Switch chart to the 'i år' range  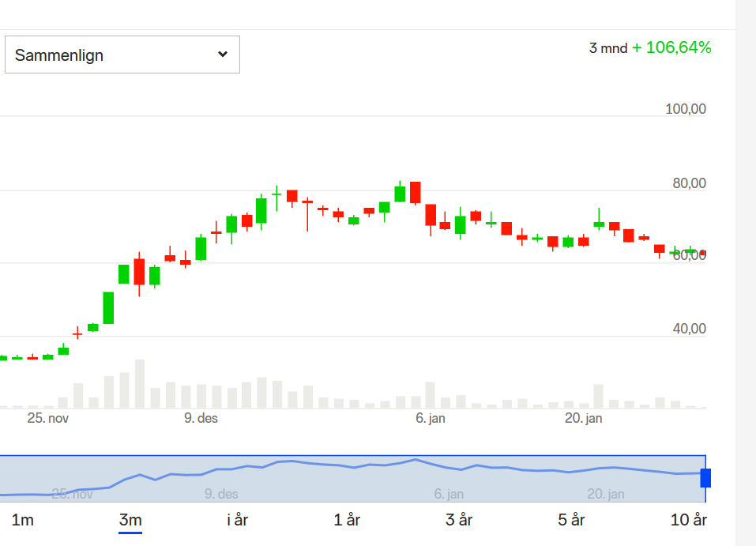point(239,520)
